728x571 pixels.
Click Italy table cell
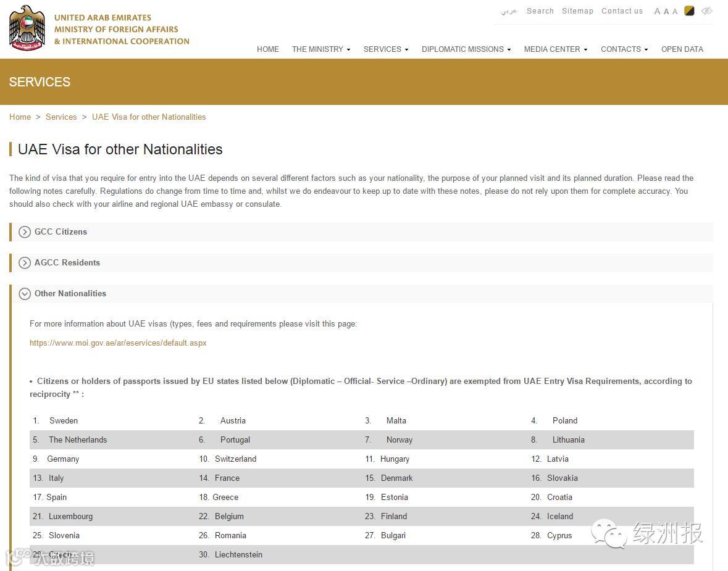click(x=56, y=478)
